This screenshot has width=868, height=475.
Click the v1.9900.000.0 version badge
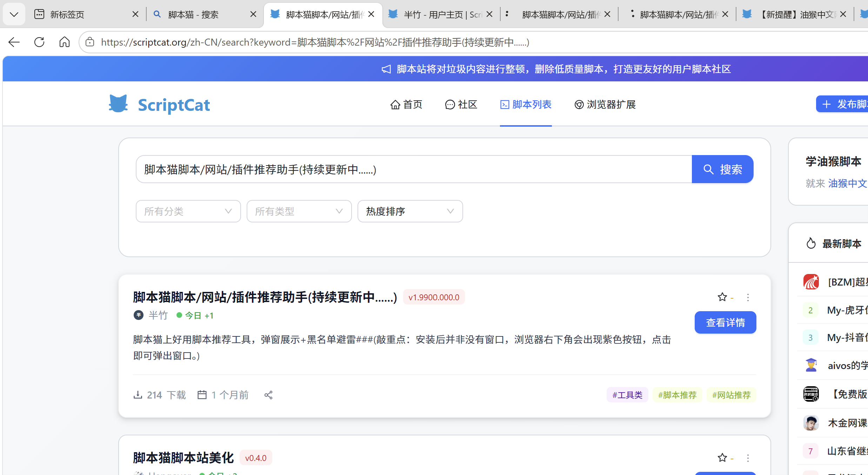coord(434,297)
